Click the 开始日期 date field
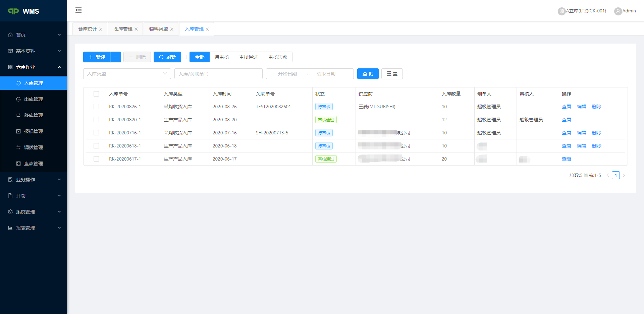Screen dimensions: 644x314 pos(287,74)
